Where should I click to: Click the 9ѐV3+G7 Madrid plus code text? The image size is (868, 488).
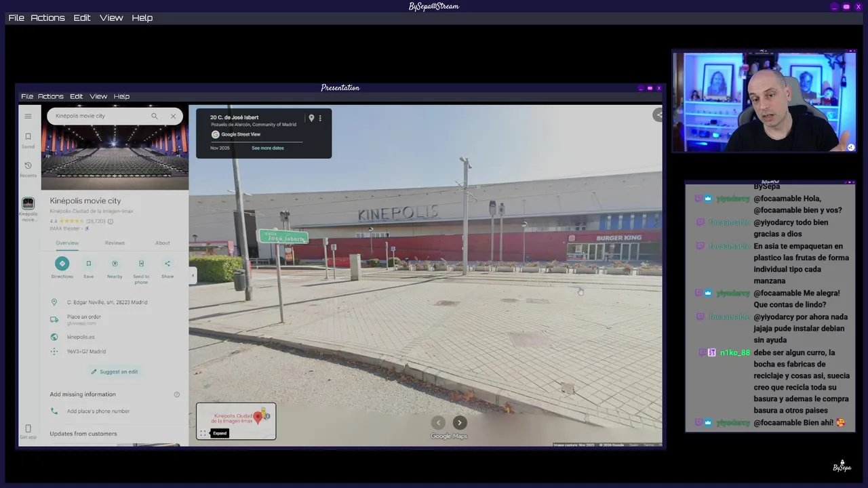click(x=87, y=351)
